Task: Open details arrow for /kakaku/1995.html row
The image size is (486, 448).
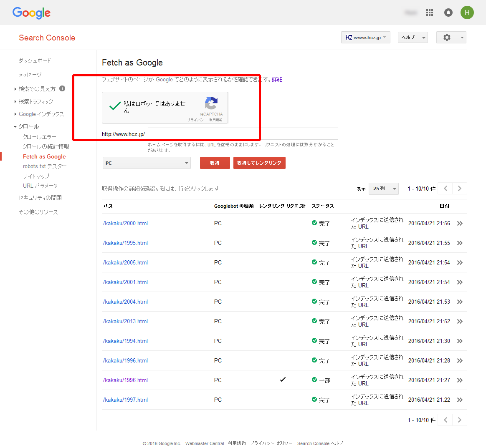Action: coord(460,243)
